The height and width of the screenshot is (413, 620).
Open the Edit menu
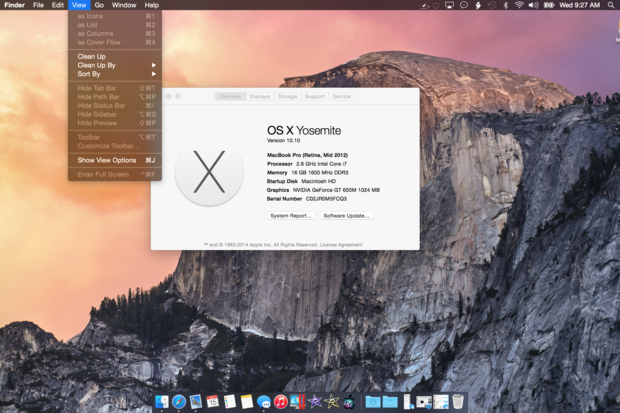pyautogui.click(x=58, y=5)
